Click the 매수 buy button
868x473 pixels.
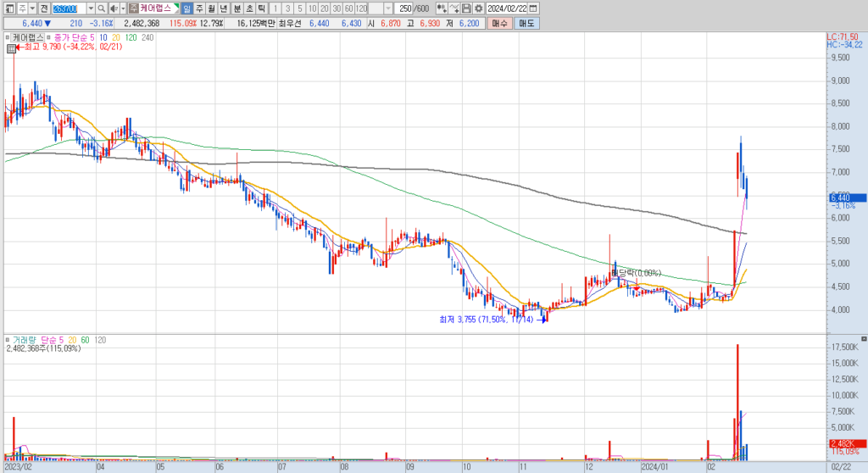pos(499,23)
